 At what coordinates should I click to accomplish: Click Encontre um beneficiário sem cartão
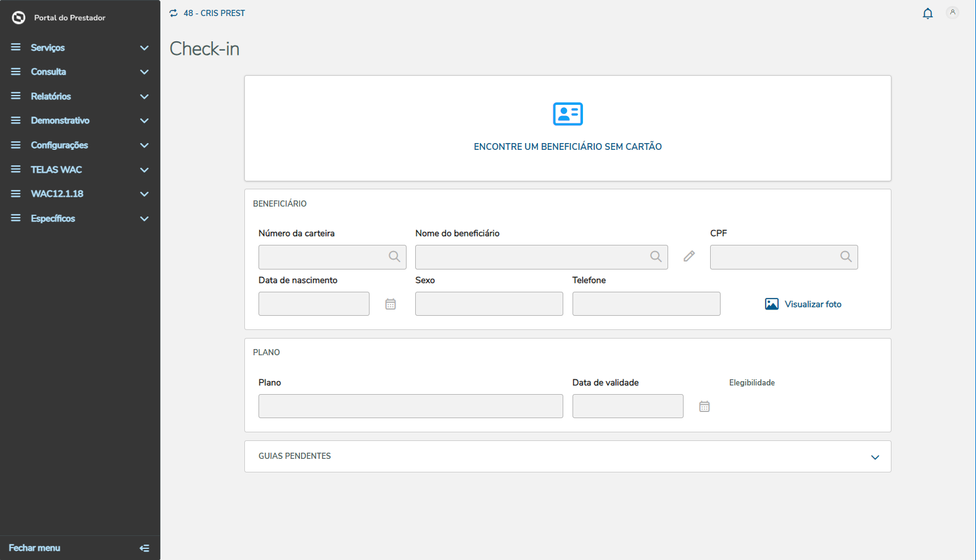[568, 147]
